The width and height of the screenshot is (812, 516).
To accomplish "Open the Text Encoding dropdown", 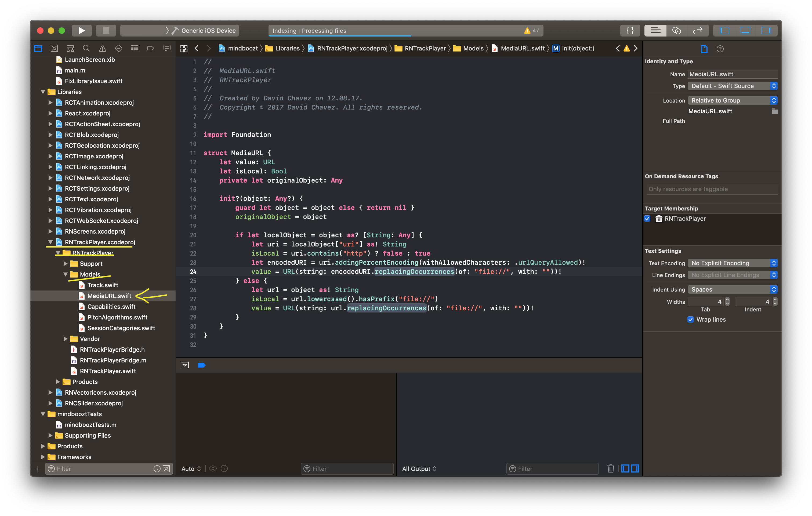I will (732, 263).
